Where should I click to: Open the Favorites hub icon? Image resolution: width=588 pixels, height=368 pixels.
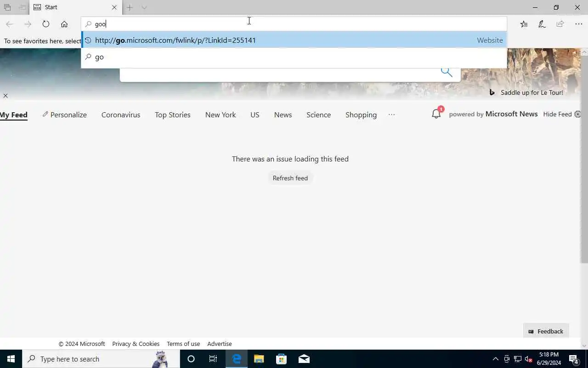[524, 24]
